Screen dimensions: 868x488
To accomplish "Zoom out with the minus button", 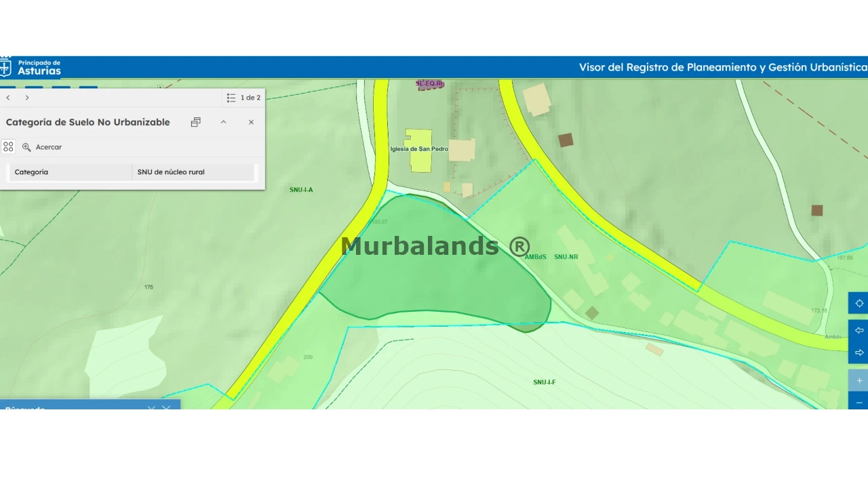I will [x=859, y=401].
